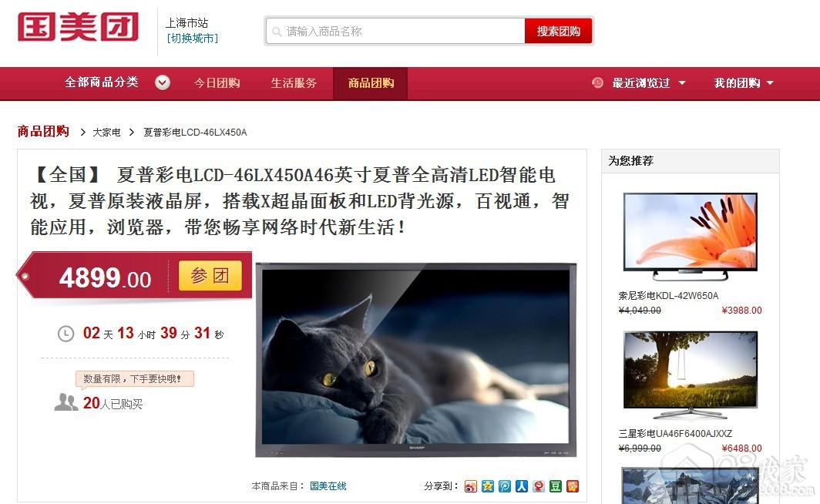Focus the product name search field
820x504 pixels.
pos(395,32)
